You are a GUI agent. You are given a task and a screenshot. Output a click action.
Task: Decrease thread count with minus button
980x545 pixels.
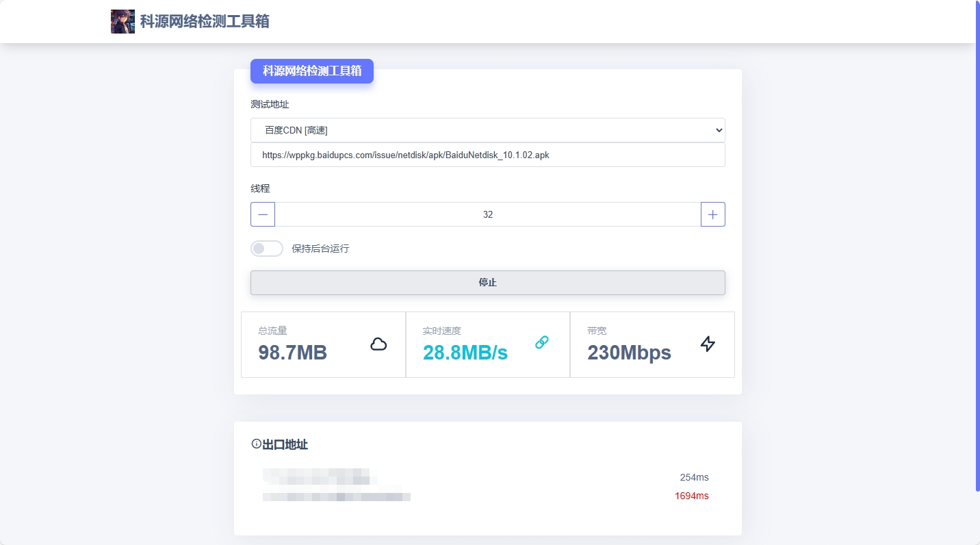tap(263, 214)
